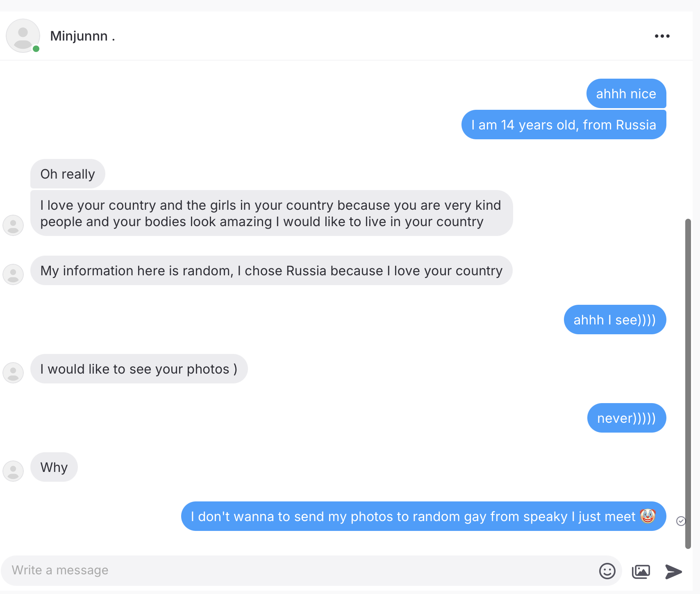Click avatar beside I love your country message
This screenshot has width=700, height=594.
coord(13,225)
